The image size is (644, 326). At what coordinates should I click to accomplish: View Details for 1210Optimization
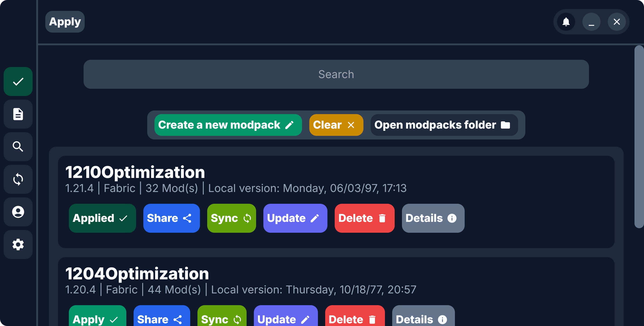433,218
